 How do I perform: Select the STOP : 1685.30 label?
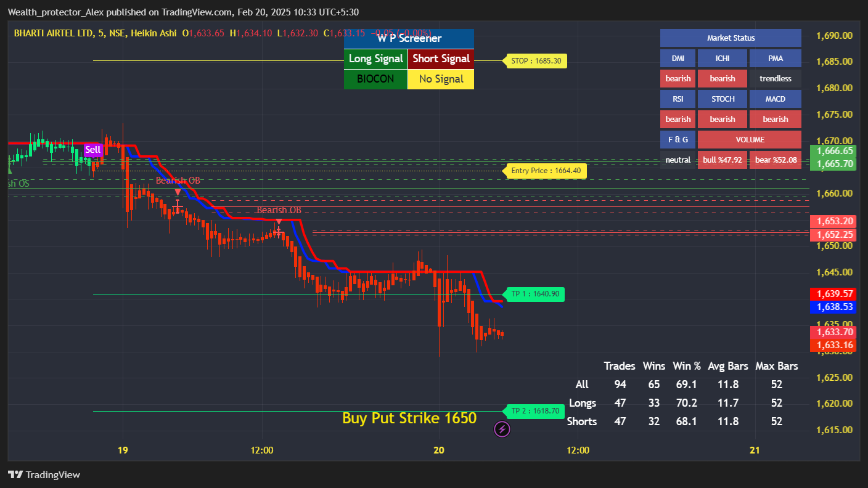(536, 61)
